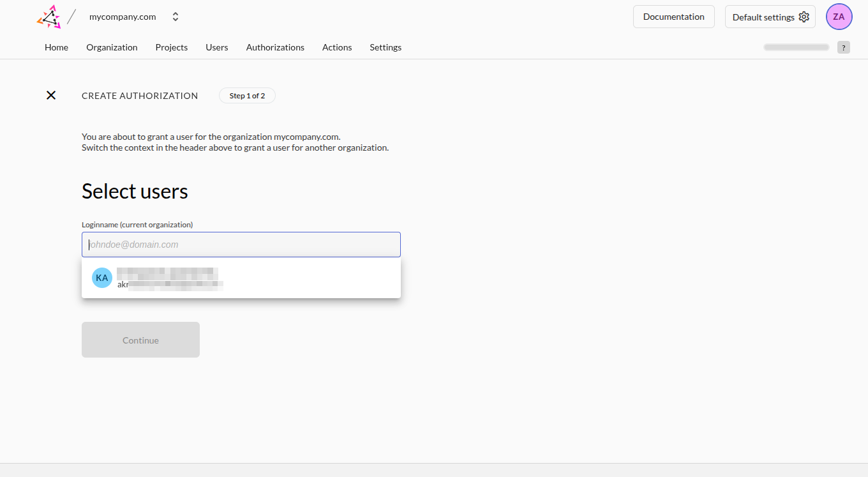Expand the organization selector up-down chevron

[176, 17]
